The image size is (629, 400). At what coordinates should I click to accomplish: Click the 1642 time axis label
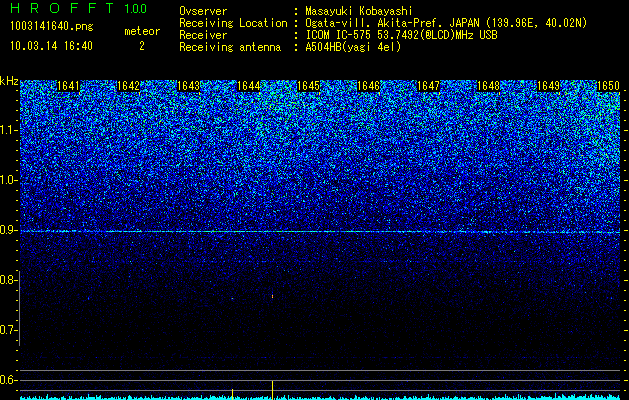[129, 86]
